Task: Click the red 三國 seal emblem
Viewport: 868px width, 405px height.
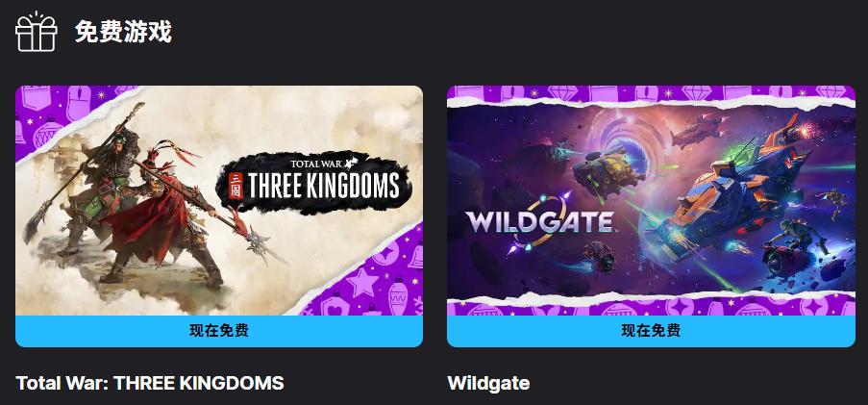Action: [x=236, y=186]
